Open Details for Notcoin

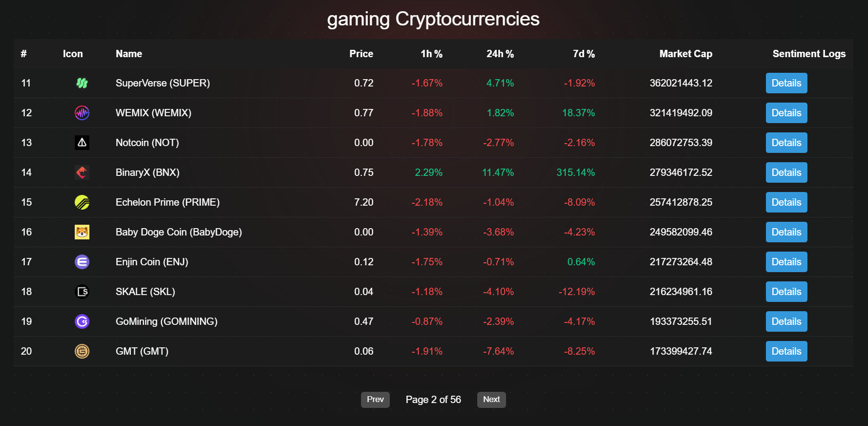[x=786, y=143]
